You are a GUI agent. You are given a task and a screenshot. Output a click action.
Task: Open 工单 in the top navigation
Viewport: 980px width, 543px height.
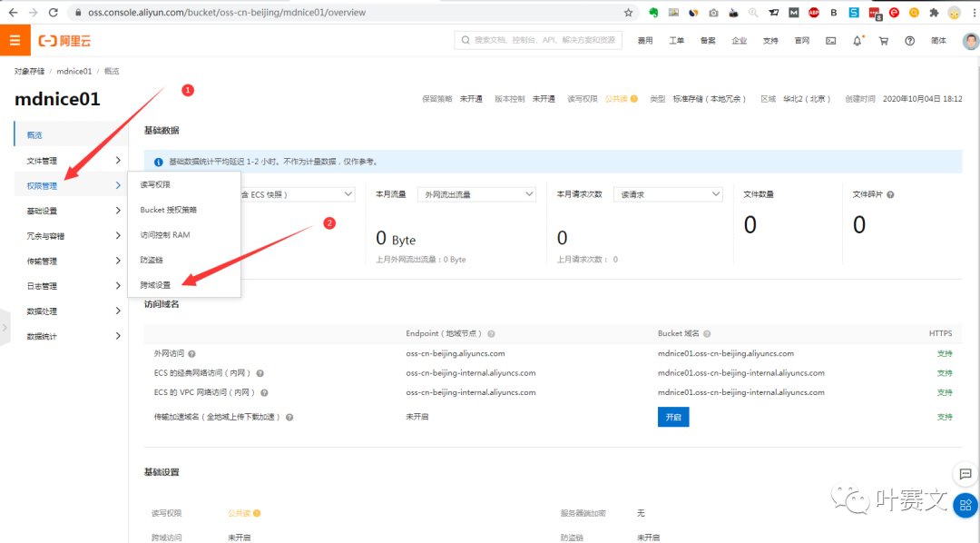[676, 41]
